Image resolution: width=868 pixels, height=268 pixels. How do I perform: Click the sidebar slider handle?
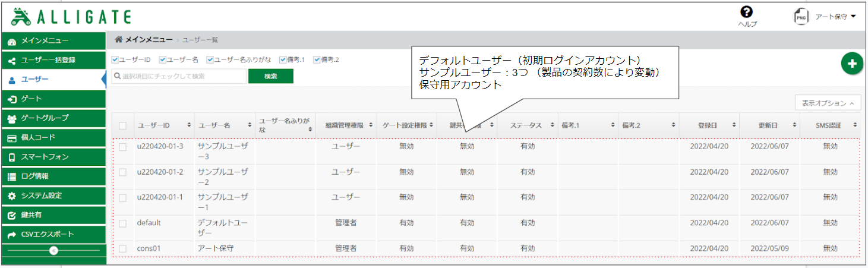(x=53, y=251)
